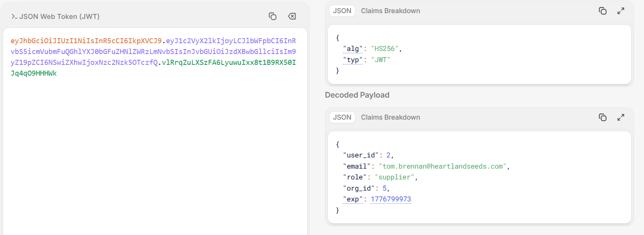Click the terminal prompt icon beside JWT title

point(14,17)
